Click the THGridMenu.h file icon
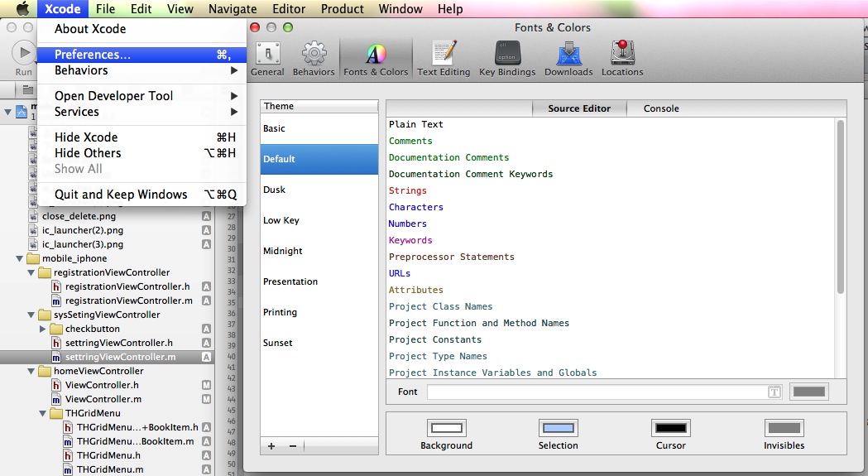The width and height of the screenshot is (868, 476). 68,455
